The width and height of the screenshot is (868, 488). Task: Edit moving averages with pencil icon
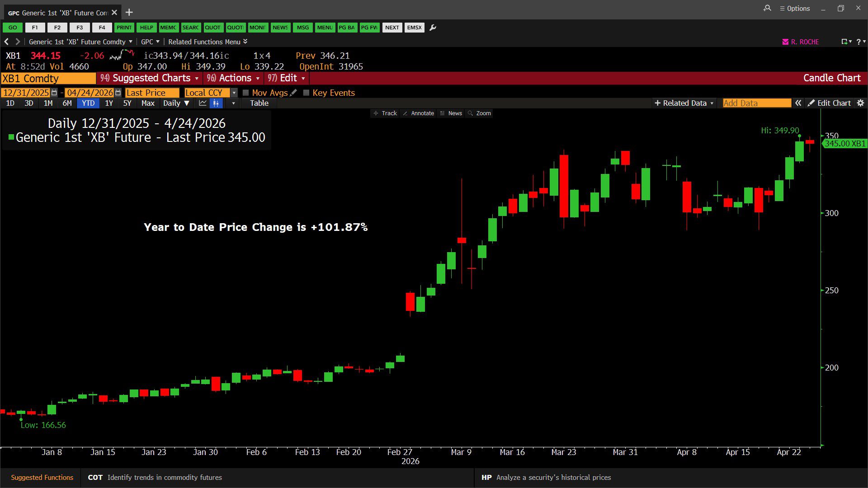point(293,93)
